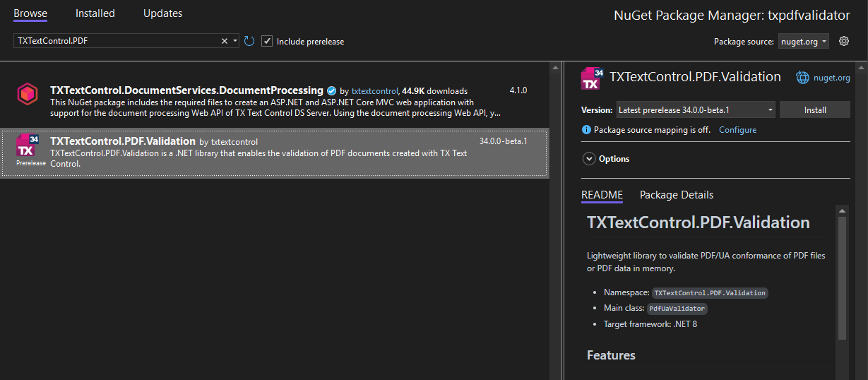The height and width of the screenshot is (380, 868).
Task: Click the package source mapping info icon
Action: pyautogui.click(x=586, y=130)
